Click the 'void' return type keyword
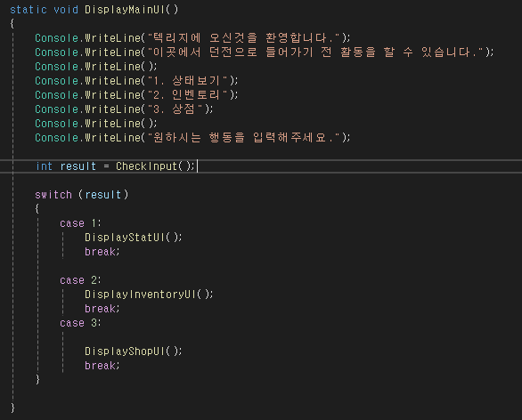The height and width of the screenshot is (420, 522). tap(66, 10)
